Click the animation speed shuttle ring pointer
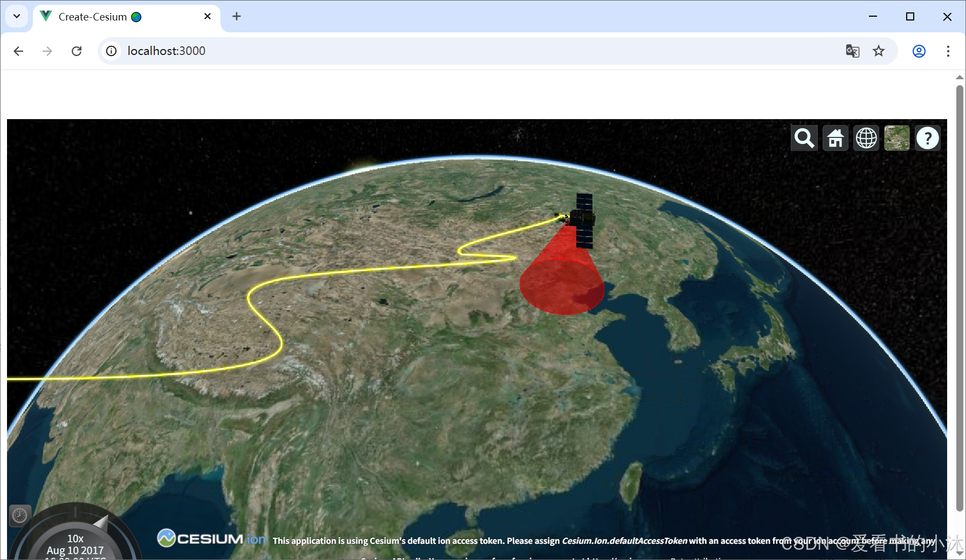 (101, 522)
